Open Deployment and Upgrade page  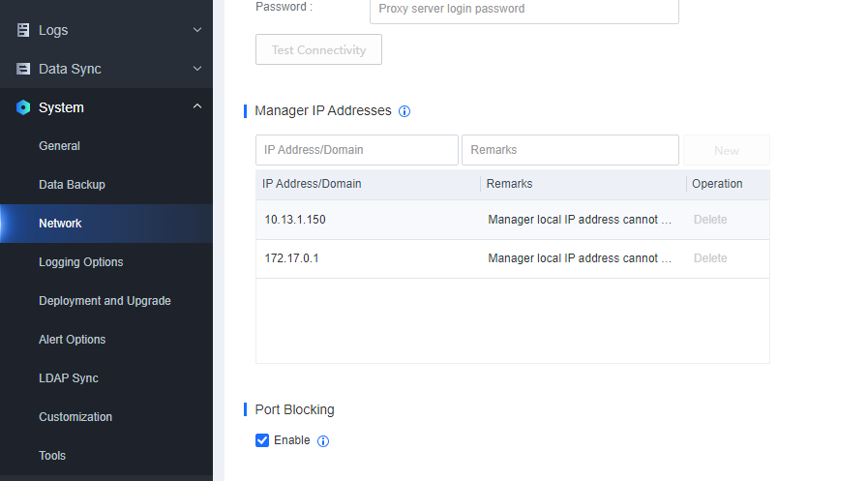coord(105,301)
